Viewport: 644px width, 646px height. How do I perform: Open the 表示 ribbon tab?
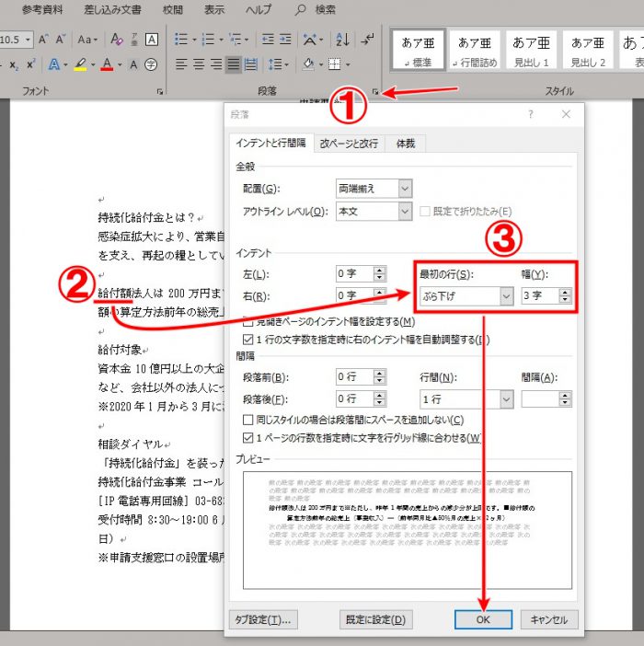pos(214,9)
